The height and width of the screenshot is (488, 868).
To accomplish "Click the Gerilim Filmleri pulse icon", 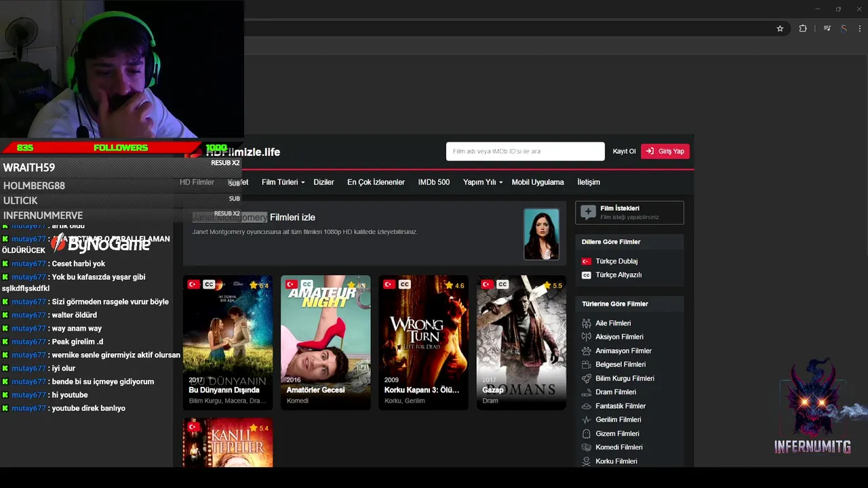I will click(587, 420).
